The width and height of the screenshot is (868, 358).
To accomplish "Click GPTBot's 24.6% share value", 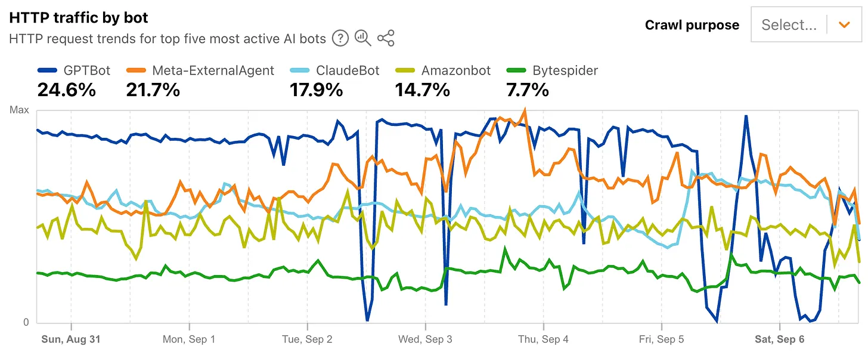I will click(x=66, y=90).
